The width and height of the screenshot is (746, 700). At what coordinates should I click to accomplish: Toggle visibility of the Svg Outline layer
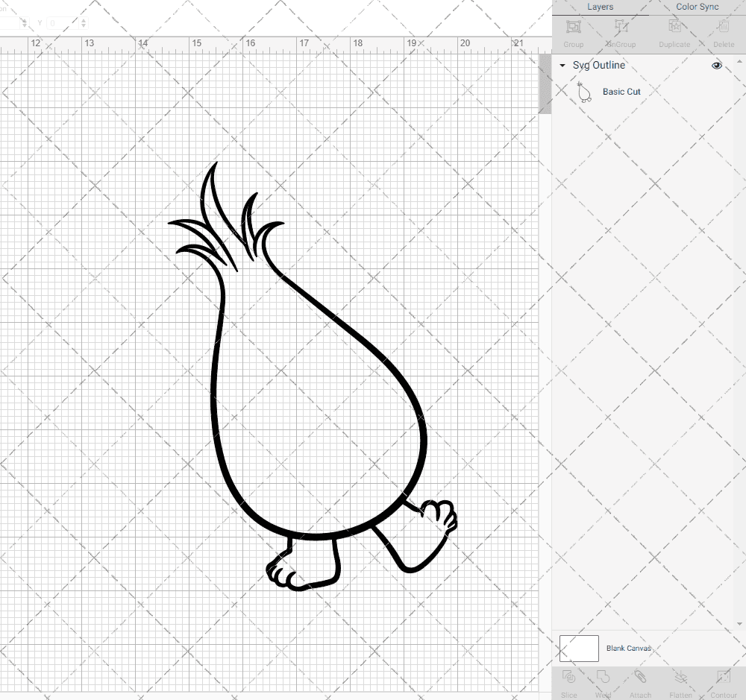(716, 65)
